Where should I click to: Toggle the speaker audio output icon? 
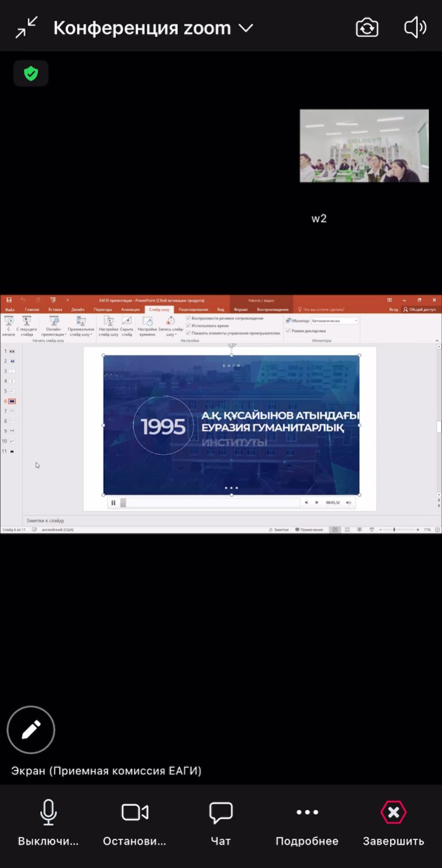point(415,28)
